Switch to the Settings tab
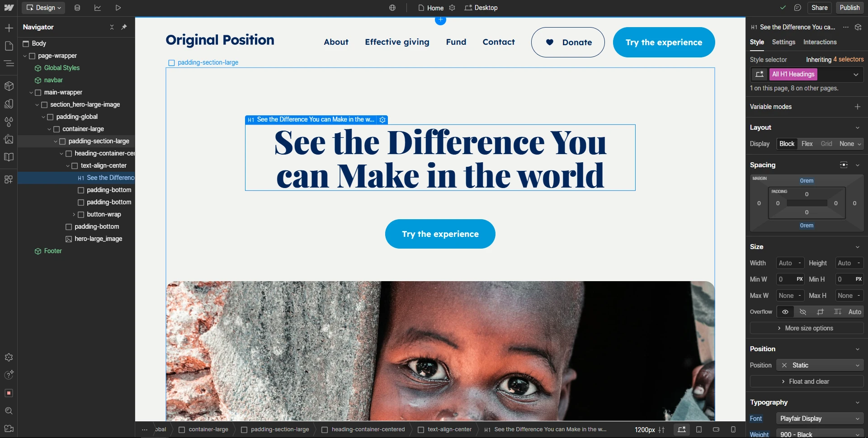The width and height of the screenshot is (868, 438). pyautogui.click(x=783, y=42)
